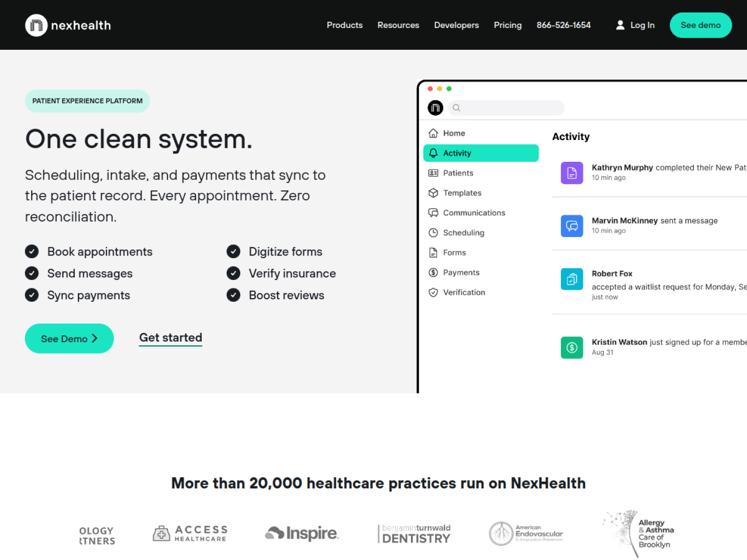This screenshot has height=560, width=747.
Task: Click the See demo button in header
Action: tap(701, 25)
